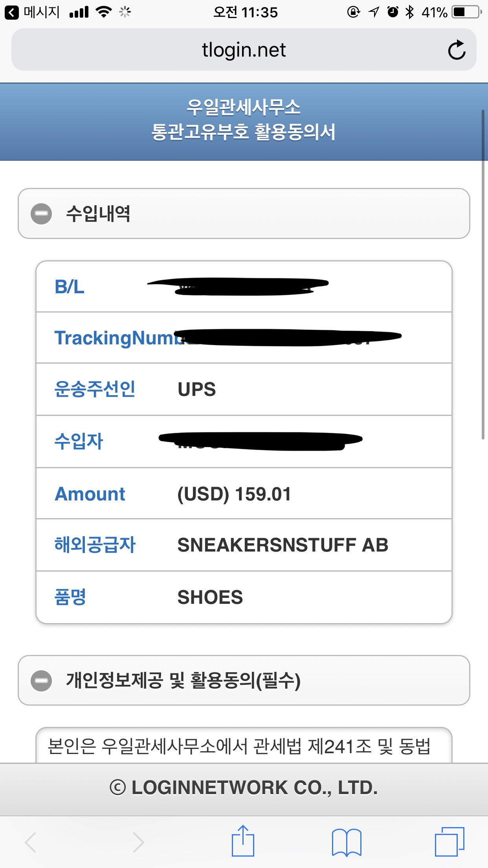Tap the 해외공급자 SNEAKERSNSTUFF AB row
Viewport: 488px width, 868px height.
[x=244, y=545]
